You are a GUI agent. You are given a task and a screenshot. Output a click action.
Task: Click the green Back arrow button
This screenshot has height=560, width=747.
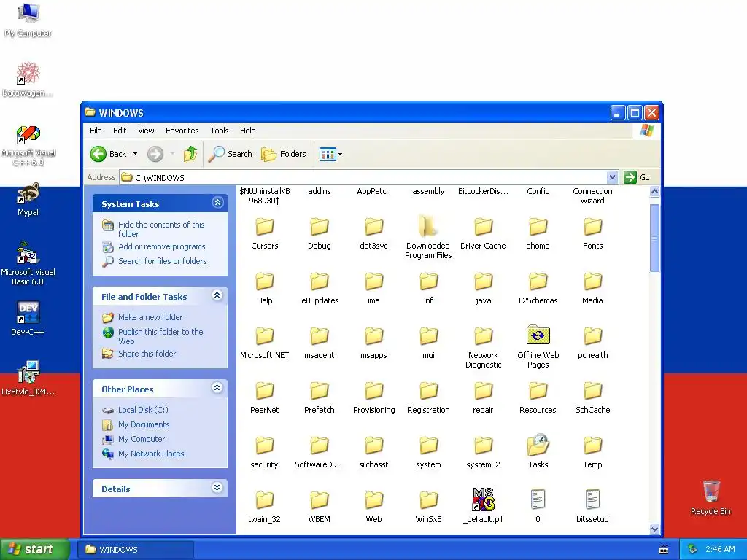(98, 154)
